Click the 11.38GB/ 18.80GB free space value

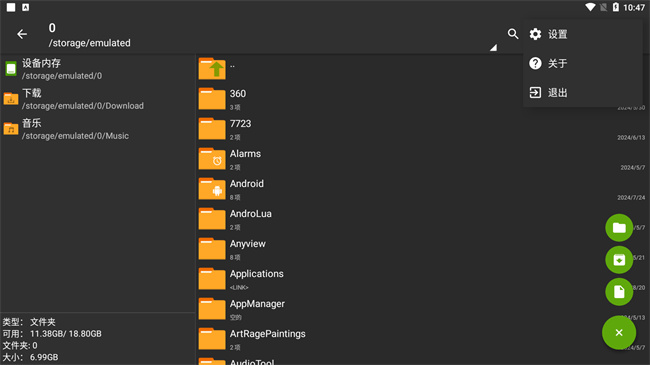pos(65,333)
